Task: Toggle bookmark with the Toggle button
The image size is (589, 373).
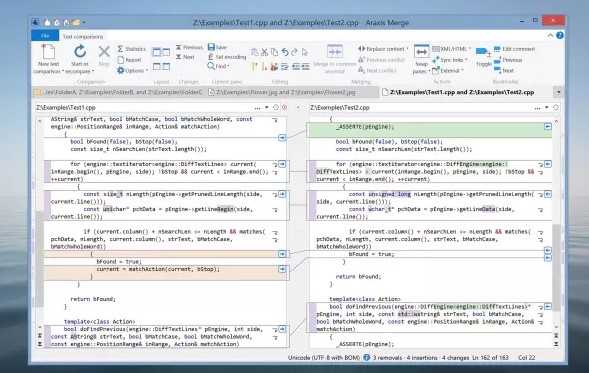Action: tap(483, 57)
